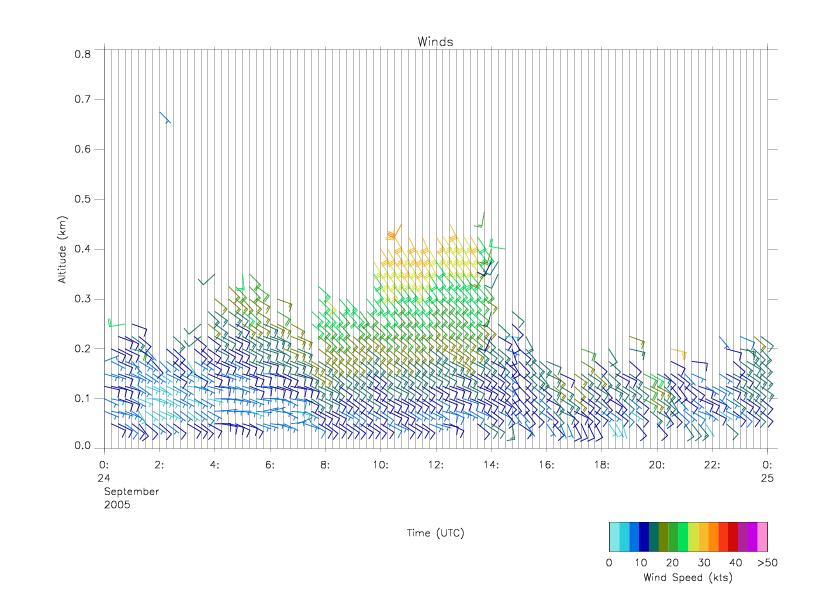Screen dimensions: 827x611
Task: Click the 0.3 altitude tick label
Action: coord(82,299)
